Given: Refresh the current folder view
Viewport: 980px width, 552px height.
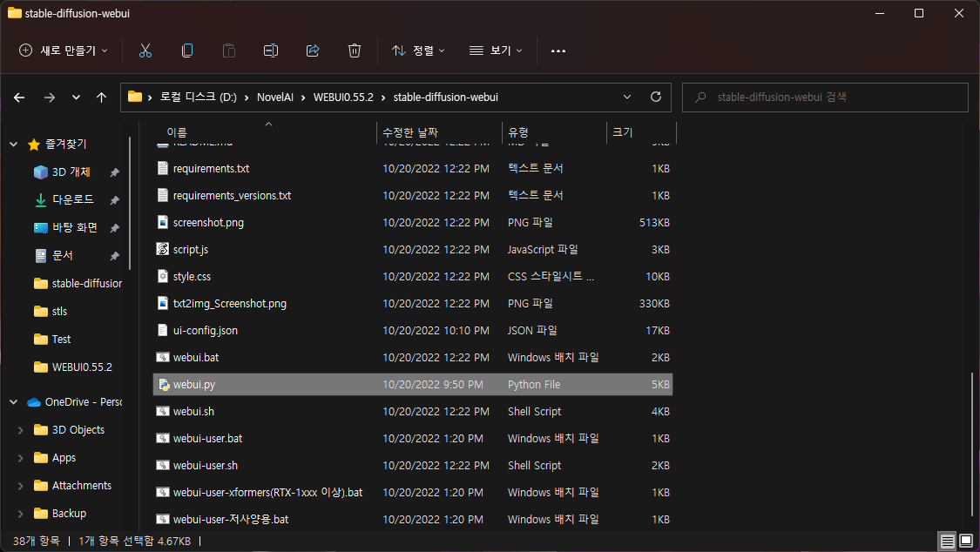Looking at the screenshot, I should (656, 97).
